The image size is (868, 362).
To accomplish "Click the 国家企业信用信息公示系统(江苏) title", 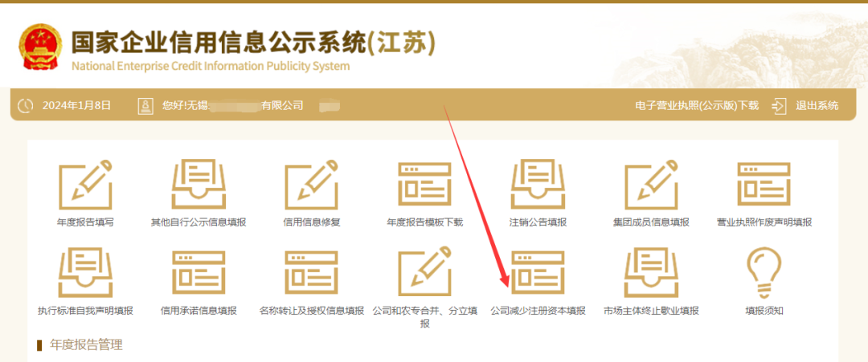I will click(253, 42).
